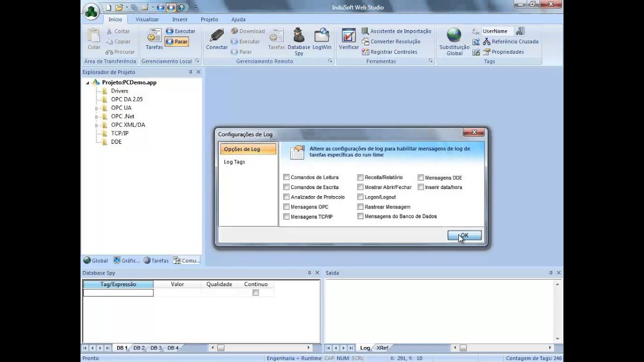Check Inserir data/hora

(421, 187)
